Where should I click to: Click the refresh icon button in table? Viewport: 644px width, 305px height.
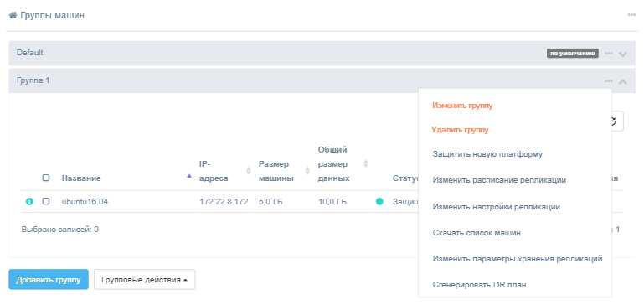[616, 121]
